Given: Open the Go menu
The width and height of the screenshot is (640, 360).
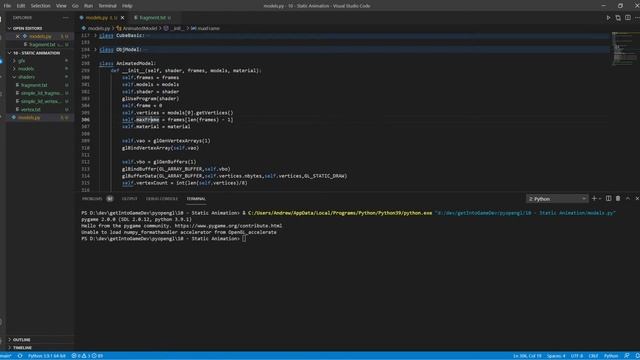Looking at the screenshot, I should point(75,6).
